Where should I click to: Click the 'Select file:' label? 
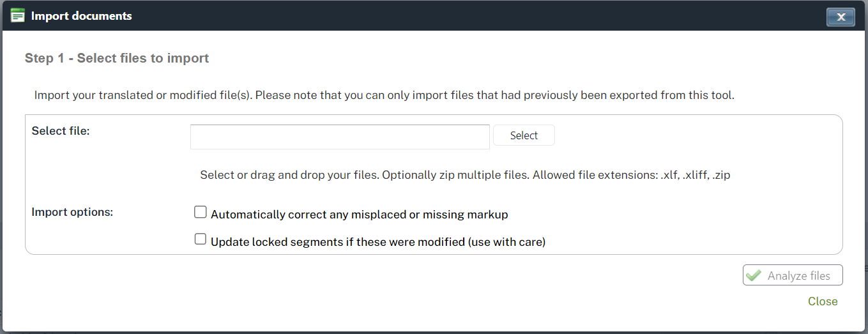coord(61,131)
